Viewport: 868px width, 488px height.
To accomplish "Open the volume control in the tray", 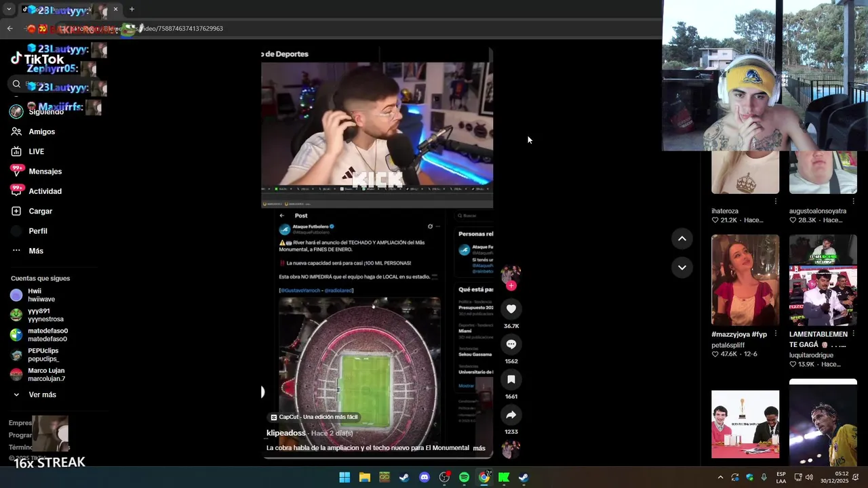I will [x=809, y=477].
